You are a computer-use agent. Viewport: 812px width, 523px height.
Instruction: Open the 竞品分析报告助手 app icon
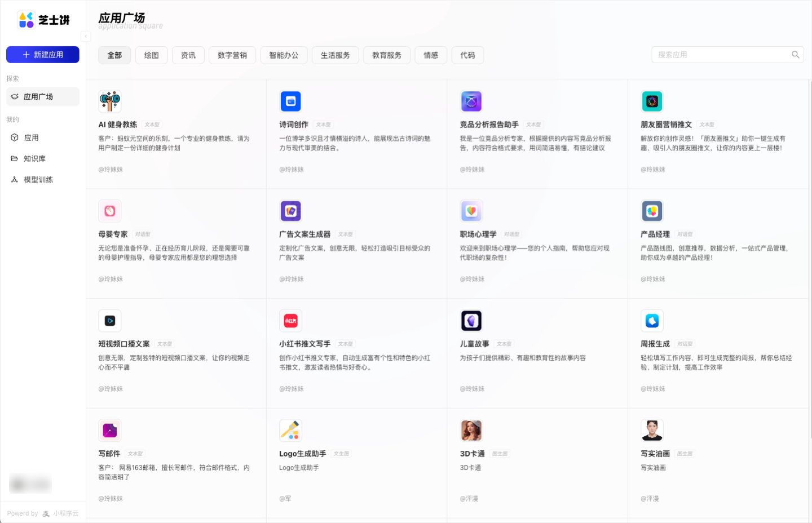point(471,101)
